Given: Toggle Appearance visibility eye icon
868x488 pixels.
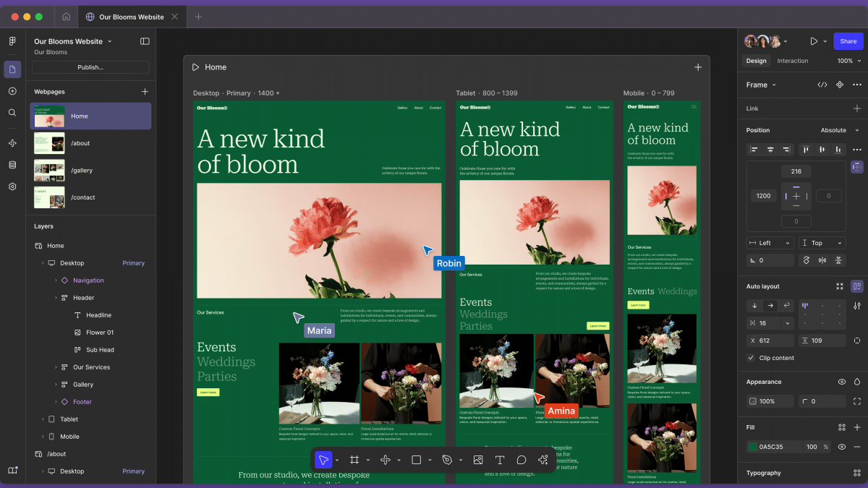Looking at the screenshot, I should [841, 382].
